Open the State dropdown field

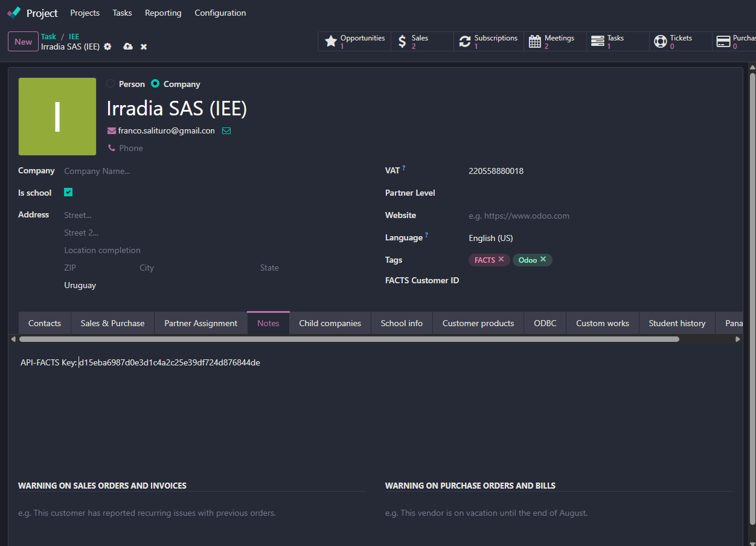coord(302,268)
